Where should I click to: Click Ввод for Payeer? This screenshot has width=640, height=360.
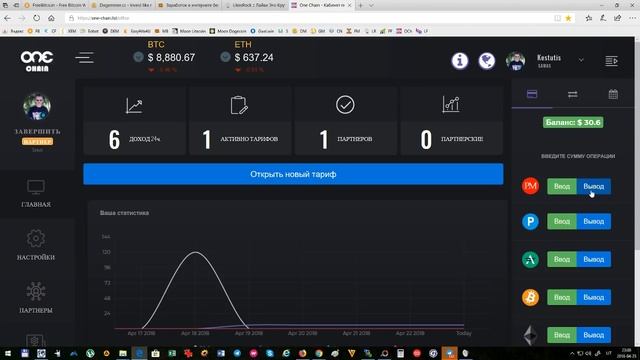(562, 221)
